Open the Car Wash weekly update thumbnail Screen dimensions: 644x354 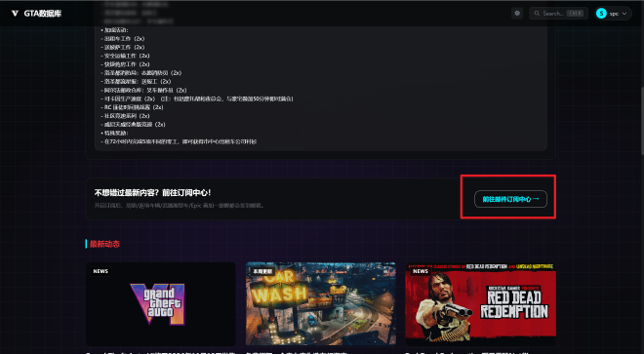[321, 304]
